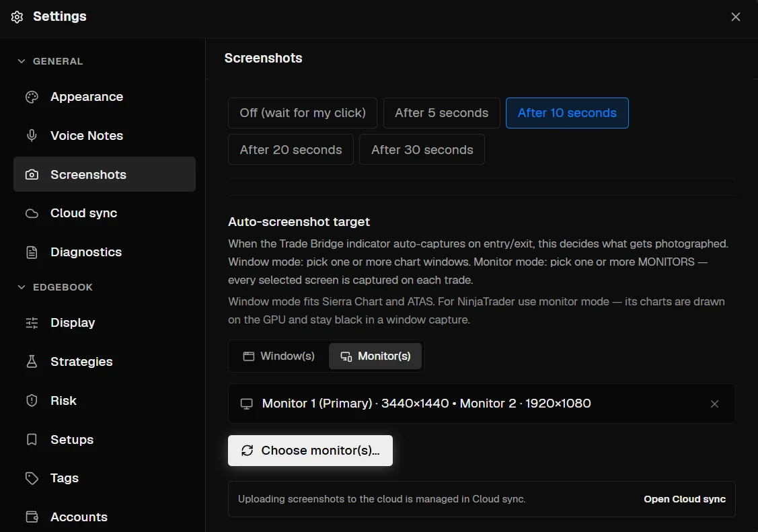
Task: Click the Settings gear icon in header
Action: (17, 17)
